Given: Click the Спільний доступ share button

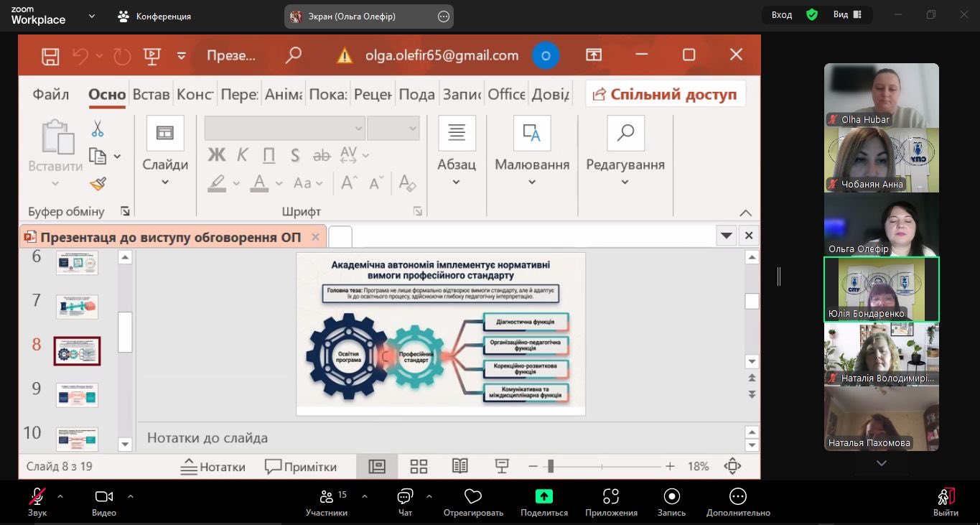Looking at the screenshot, I should tap(666, 94).
